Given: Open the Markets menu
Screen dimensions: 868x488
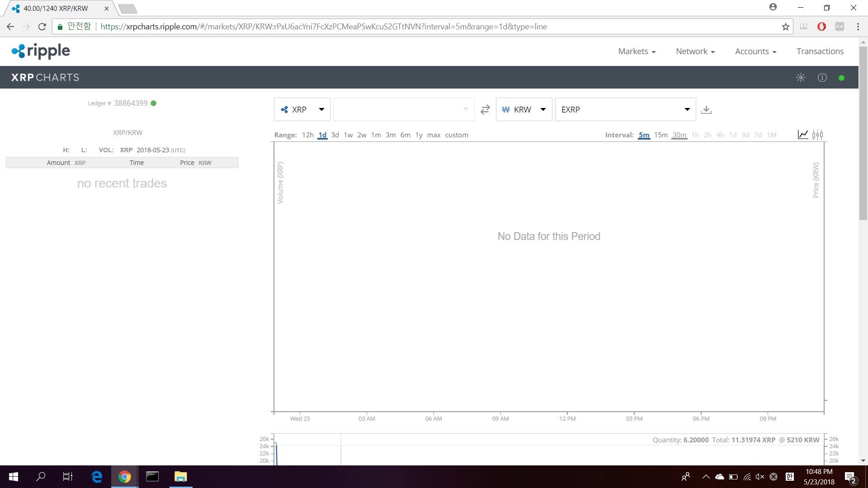Looking at the screenshot, I should pyautogui.click(x=637, y=52).
